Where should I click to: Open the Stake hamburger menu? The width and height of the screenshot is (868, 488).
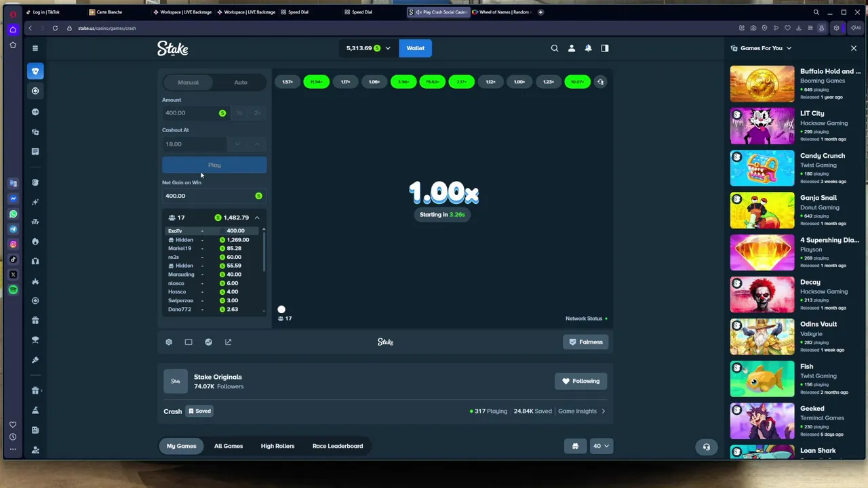click(35, 48)
